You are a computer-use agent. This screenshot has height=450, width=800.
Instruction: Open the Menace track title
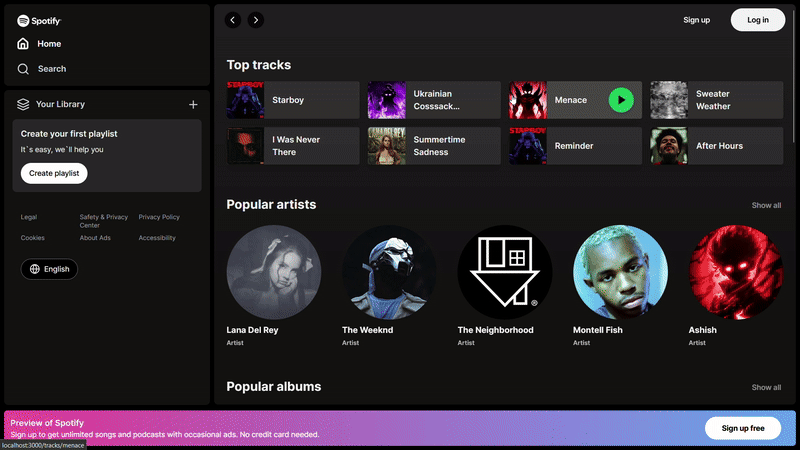[570, 100]
